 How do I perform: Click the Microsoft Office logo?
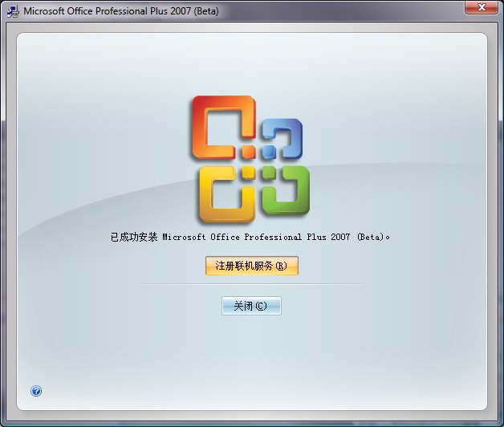pos(250,159)
